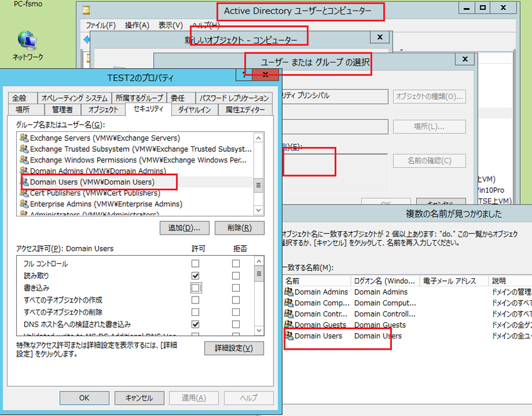Click the Exchange Trusted Subsystem group icon
Screen dimensions: 532x416
pos(24,149)
